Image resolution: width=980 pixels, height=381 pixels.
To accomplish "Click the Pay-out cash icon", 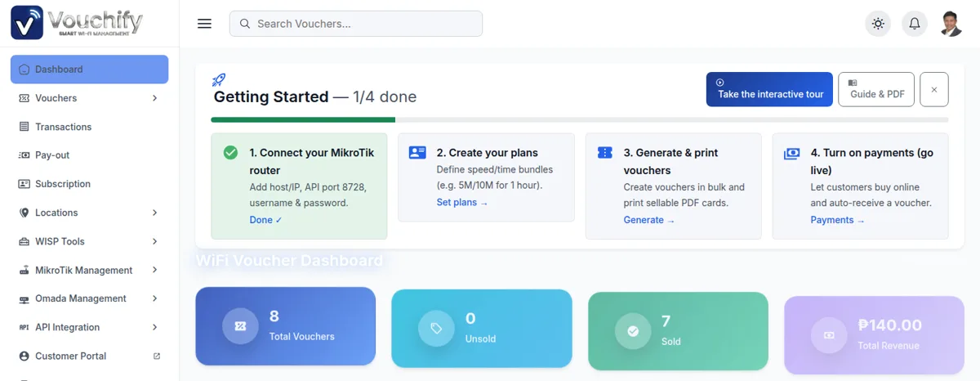I will (x=24, y=155).
